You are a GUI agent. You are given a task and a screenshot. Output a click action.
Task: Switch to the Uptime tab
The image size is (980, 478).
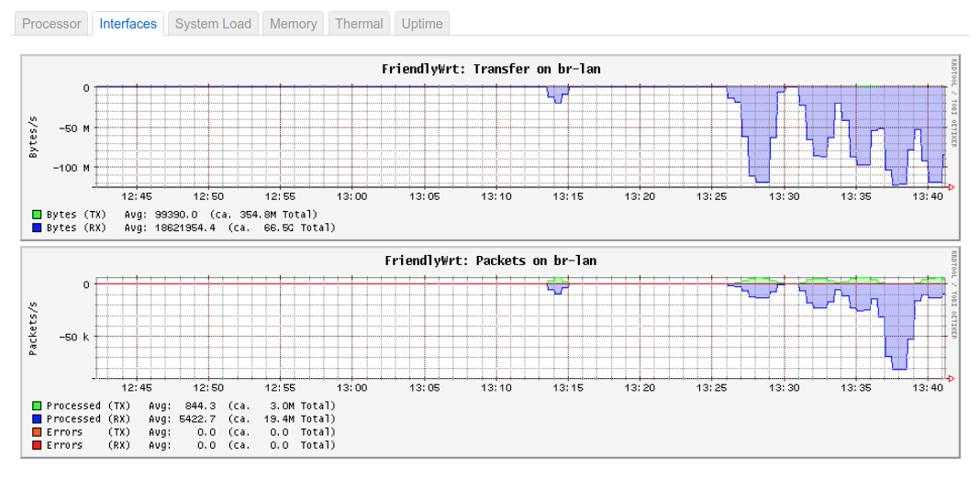pyautogui.click(x=422, y=24)
